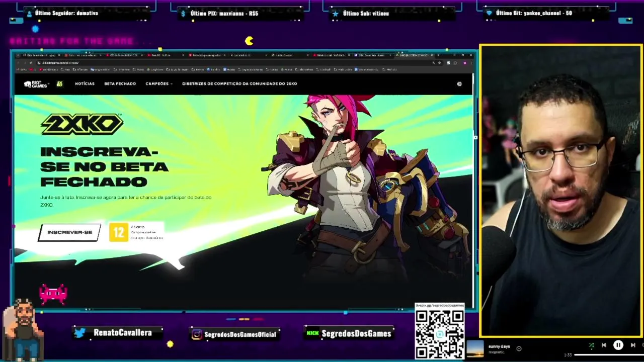Click the sunny days song title
Screen dimensions: 644x362
pyautogui.click(x=499, y=346)
